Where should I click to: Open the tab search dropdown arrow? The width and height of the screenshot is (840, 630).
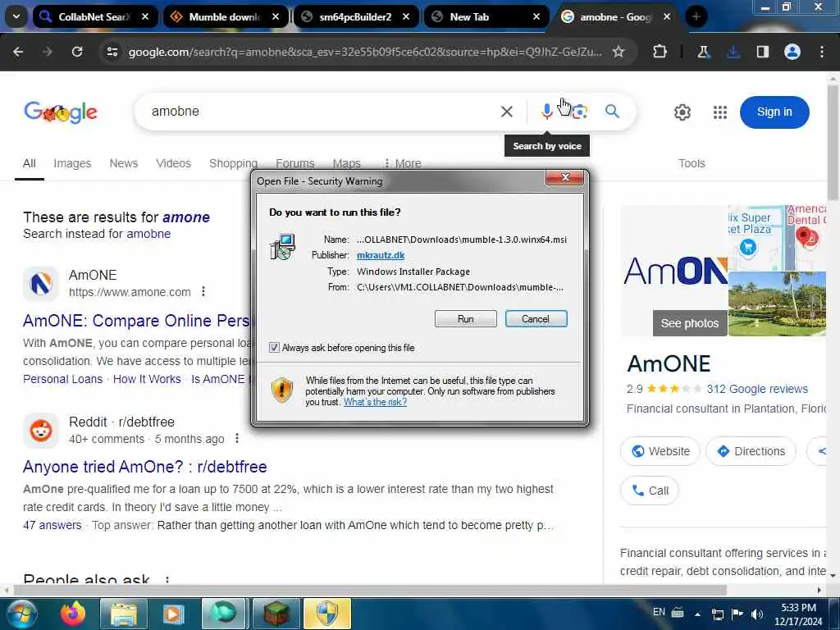click(16, 16)
